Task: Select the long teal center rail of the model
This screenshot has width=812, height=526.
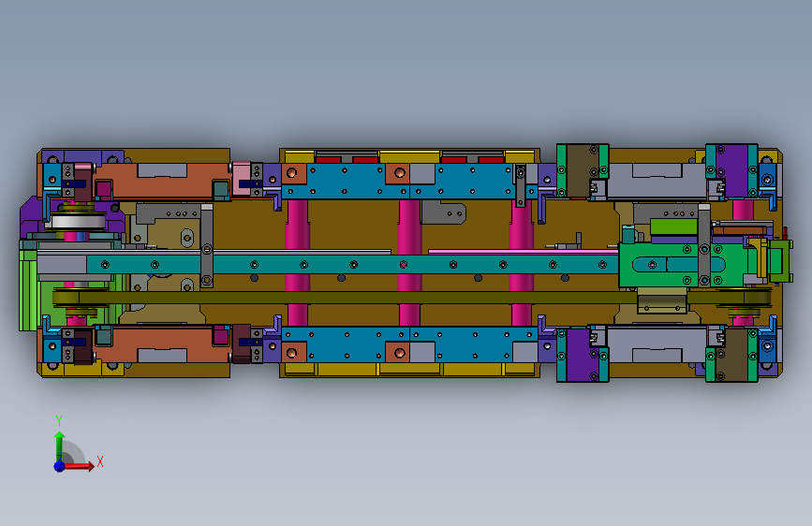Action: pos(352,265)
